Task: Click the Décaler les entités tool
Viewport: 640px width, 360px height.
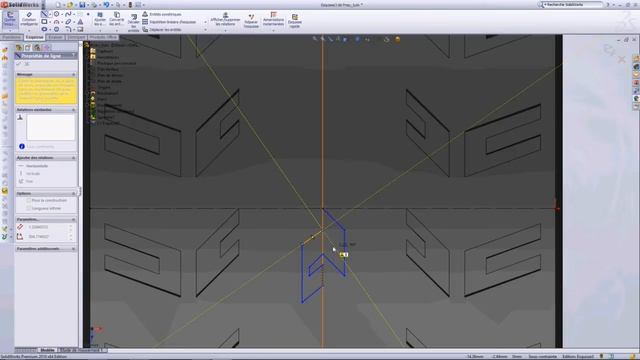Action: tap(133, 22)
